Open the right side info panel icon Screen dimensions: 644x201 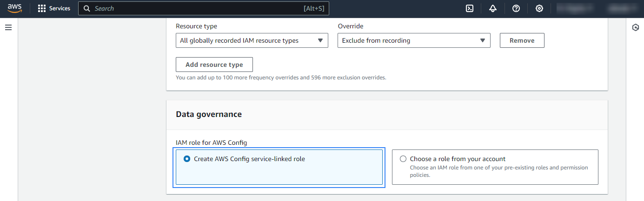636,28
